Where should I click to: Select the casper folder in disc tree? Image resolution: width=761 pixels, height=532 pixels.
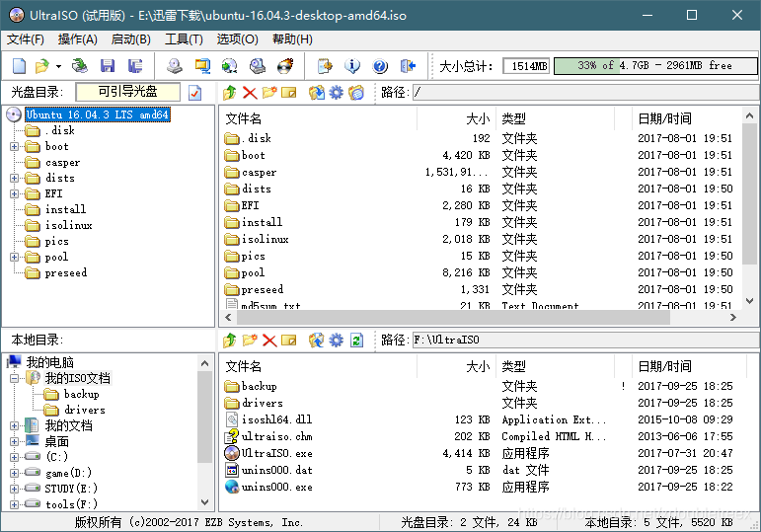click(62, 163)
